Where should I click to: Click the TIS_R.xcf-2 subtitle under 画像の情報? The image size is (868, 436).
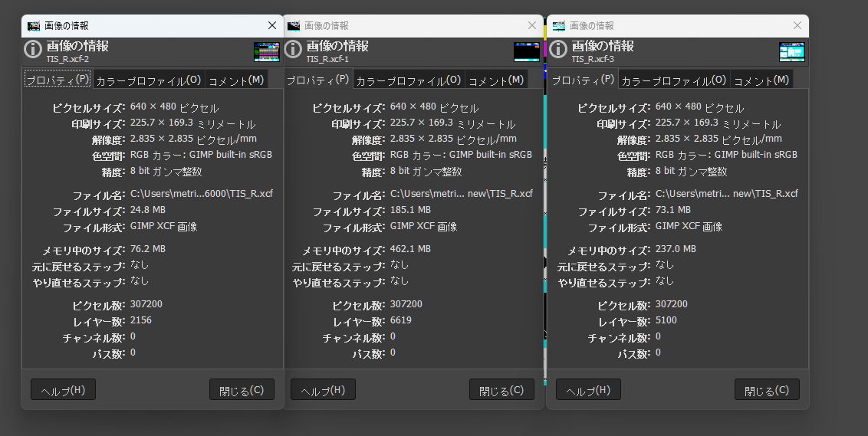67,59
